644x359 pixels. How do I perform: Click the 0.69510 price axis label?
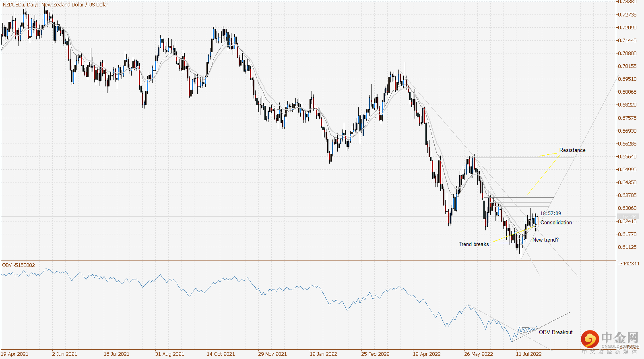click(x=627, y=79)
